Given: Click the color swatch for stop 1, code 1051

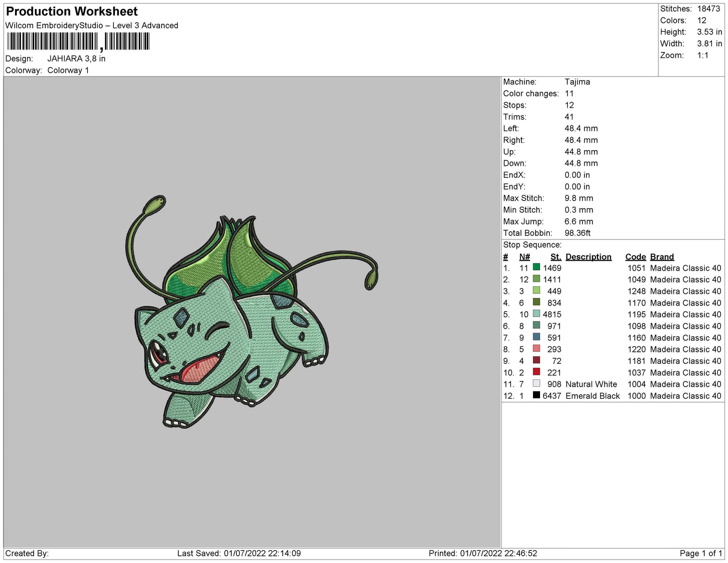Looking at the screenshot, I should click(537, 268).
